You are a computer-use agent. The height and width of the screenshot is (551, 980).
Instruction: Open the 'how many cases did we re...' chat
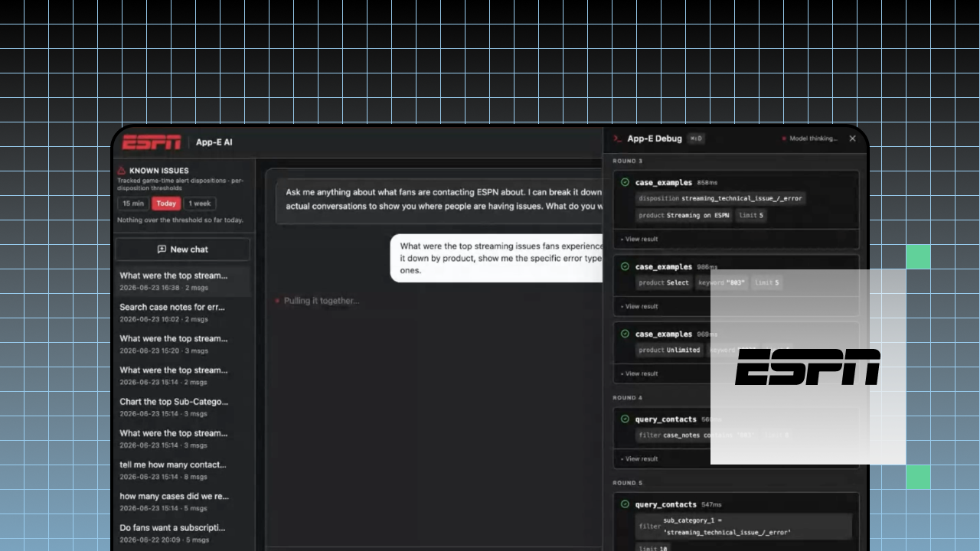pyautogui.click(x=182, y=501)
